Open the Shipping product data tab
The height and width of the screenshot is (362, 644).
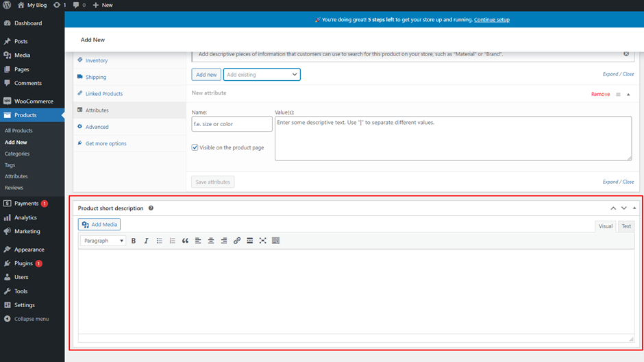tap(95, 77)
